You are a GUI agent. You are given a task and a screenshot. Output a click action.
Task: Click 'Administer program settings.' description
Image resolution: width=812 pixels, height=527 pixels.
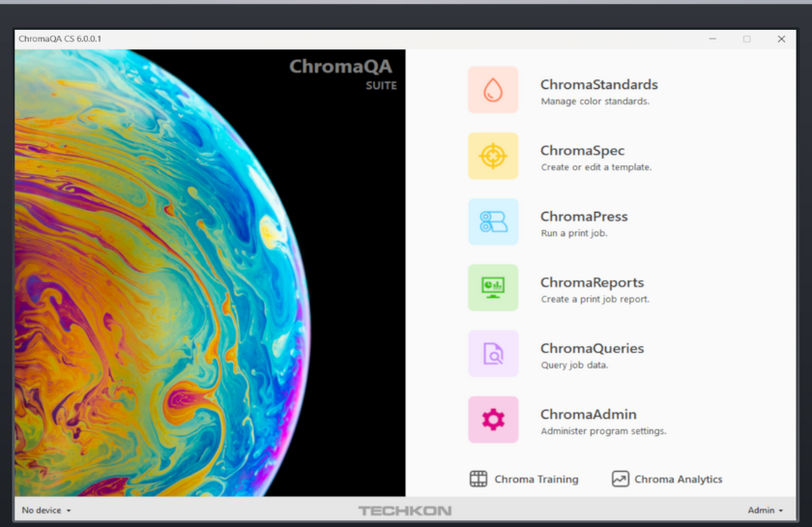[x=603, y=431]
